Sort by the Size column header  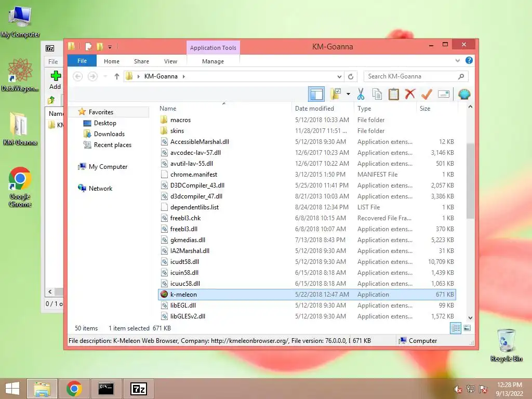point(437,108)
